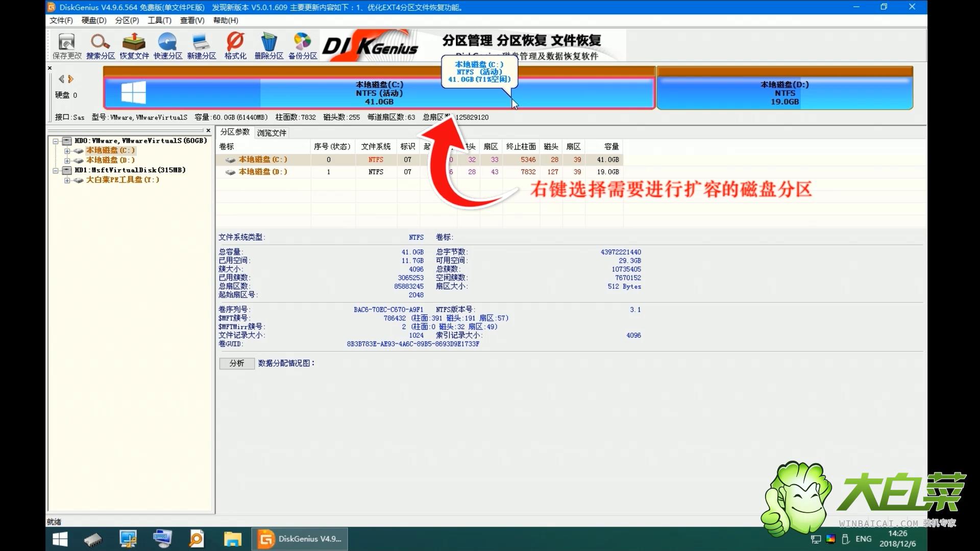
Task: Expand the 大白菜PE工具盘(Y:) tree node
Action: point(67,180)
